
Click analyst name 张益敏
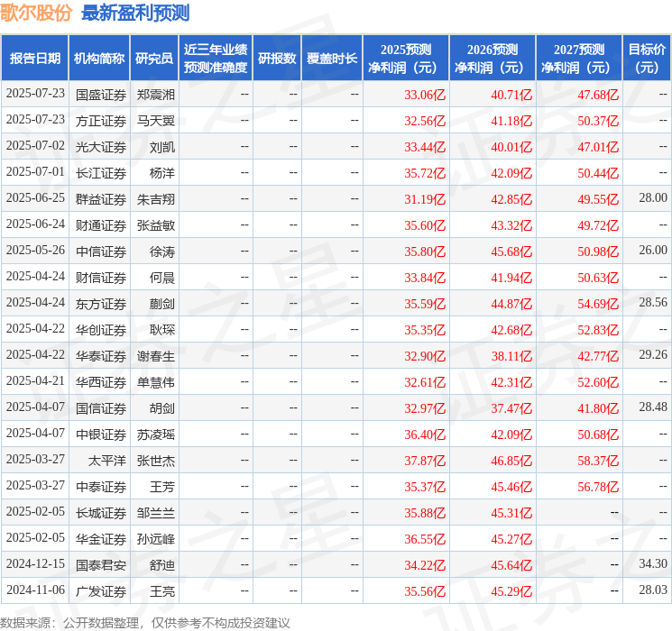click(155, 225)
